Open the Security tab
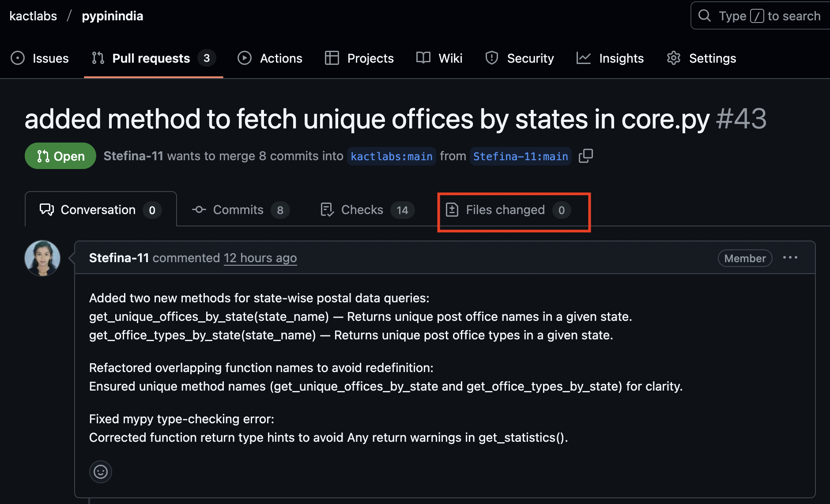Image resolution: width=830 pixels, height=504 pixels. click(x=519, y=58)
